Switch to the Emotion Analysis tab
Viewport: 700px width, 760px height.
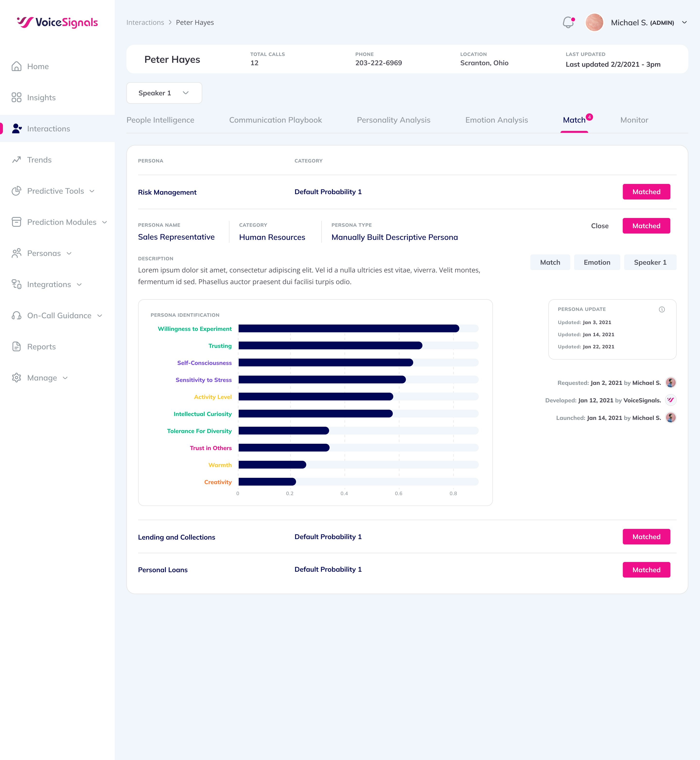pos(496,120)
